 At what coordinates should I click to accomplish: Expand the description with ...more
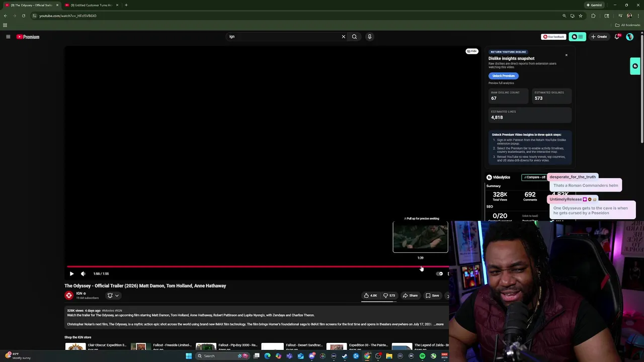click(x=439, y=324)
